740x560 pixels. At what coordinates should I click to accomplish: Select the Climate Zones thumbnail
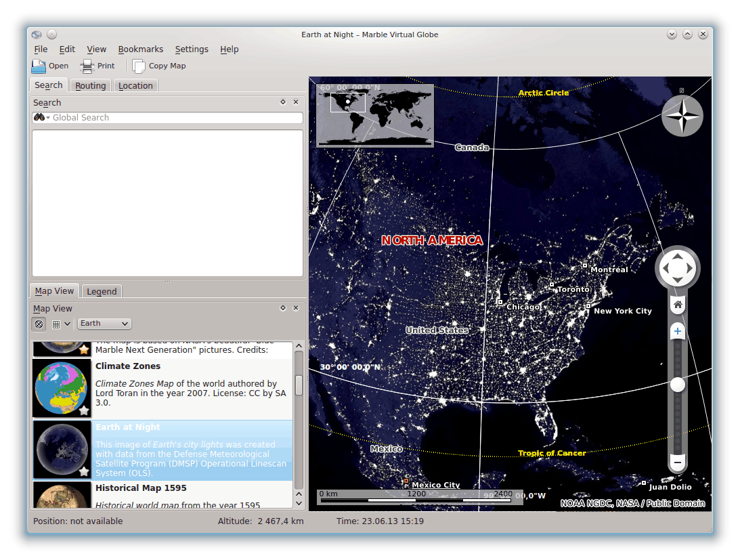[62, 388]
